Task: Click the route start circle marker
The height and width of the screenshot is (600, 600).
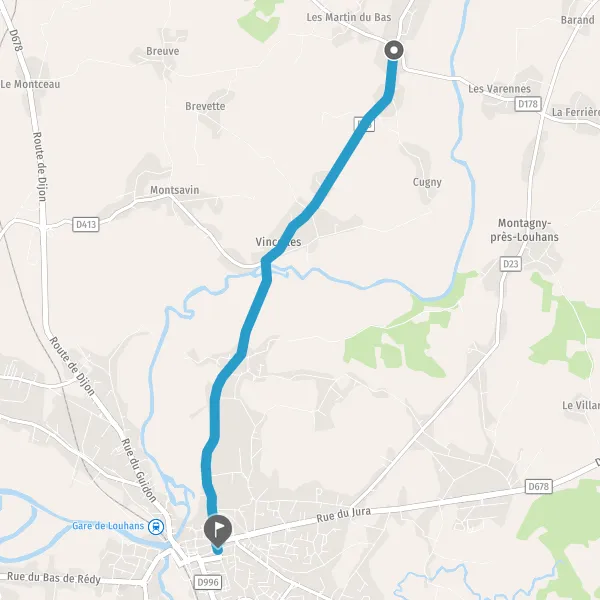Action: 394,50
